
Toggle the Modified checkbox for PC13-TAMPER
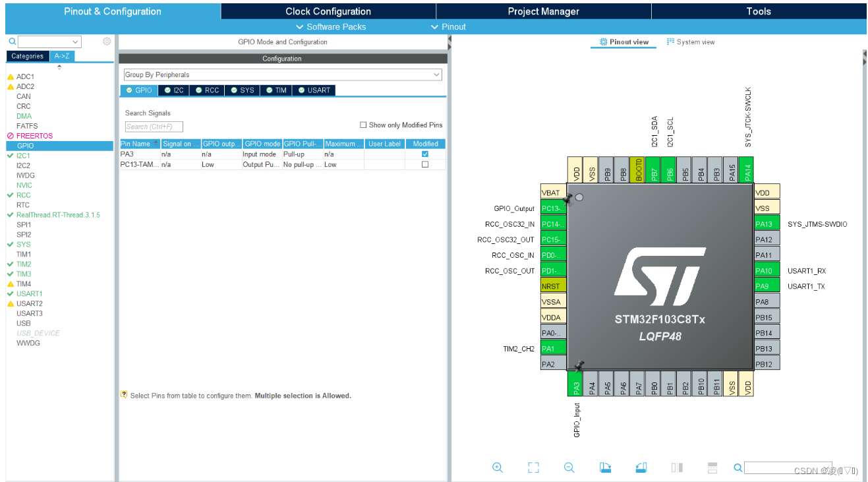point(425,164)
